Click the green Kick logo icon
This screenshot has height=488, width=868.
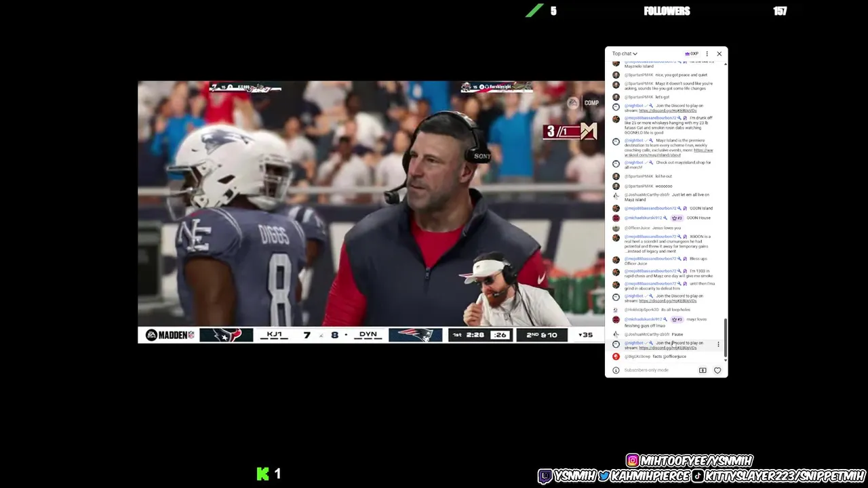point(263,474)
